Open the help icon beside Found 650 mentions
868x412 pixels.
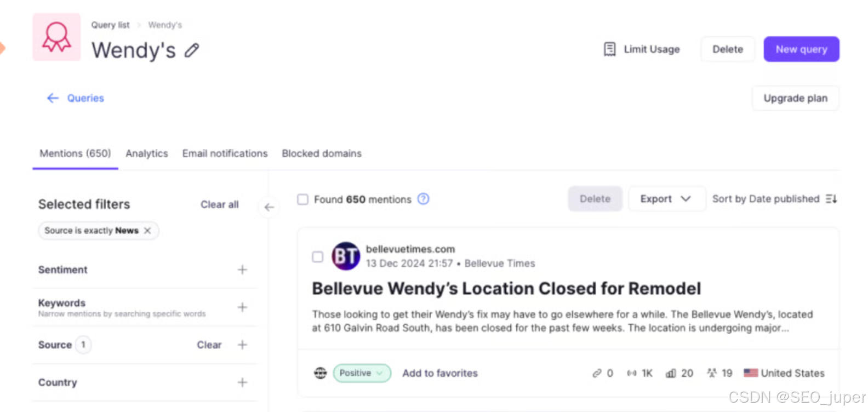point(423,199)
